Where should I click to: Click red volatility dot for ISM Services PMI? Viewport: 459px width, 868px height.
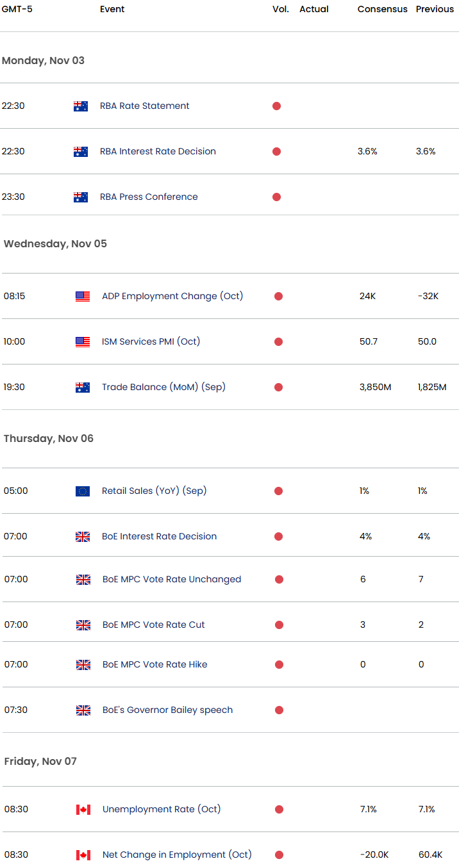278,342
